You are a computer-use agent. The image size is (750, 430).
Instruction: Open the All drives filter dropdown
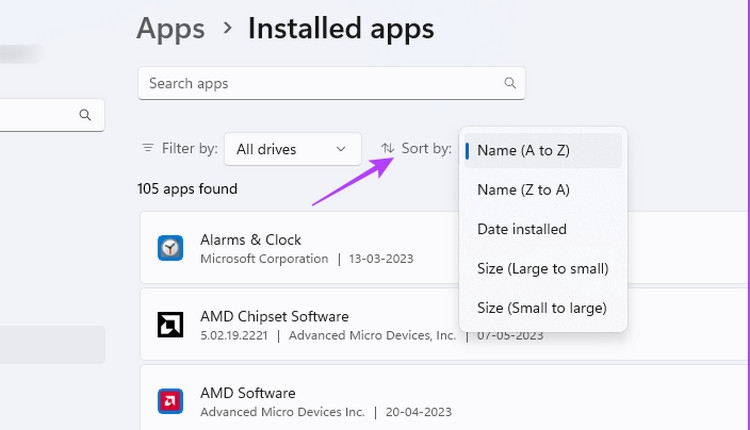(291, 149)
